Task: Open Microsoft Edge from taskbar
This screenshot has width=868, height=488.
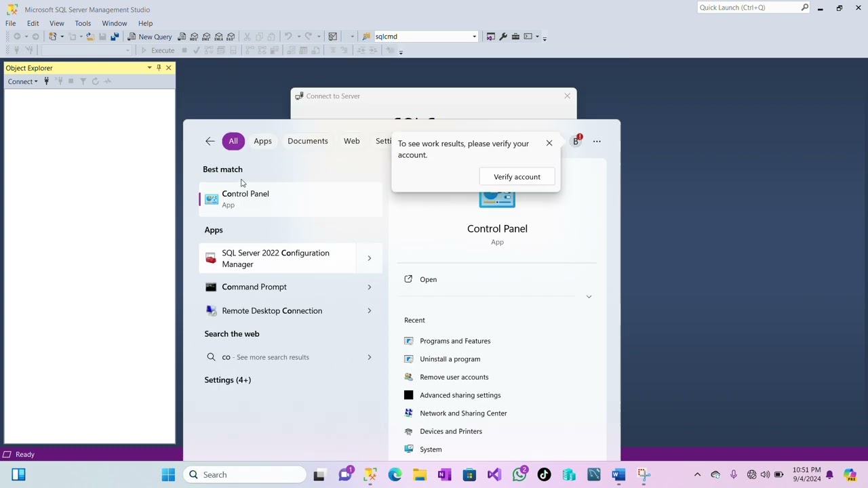Action: (x=395, y=474)
